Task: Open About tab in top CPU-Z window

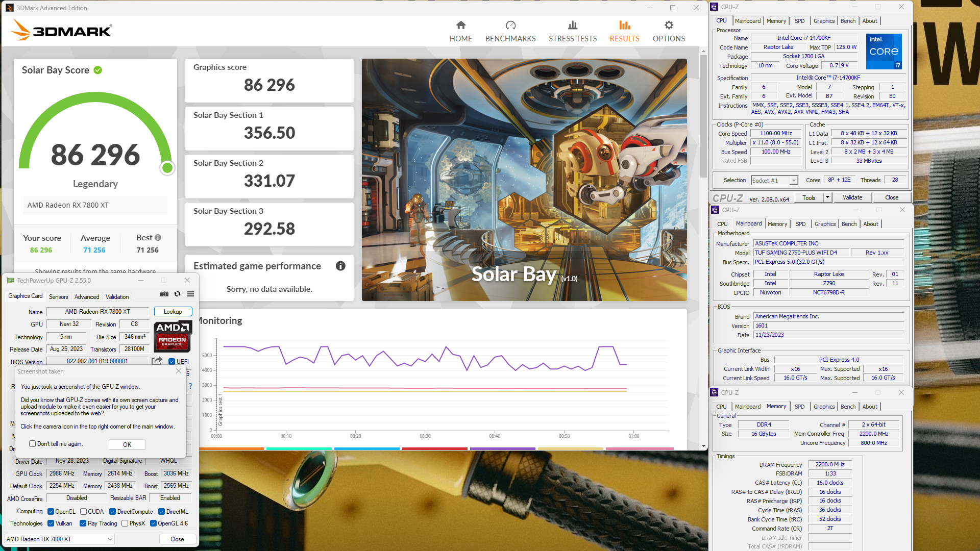Action: 870,21
